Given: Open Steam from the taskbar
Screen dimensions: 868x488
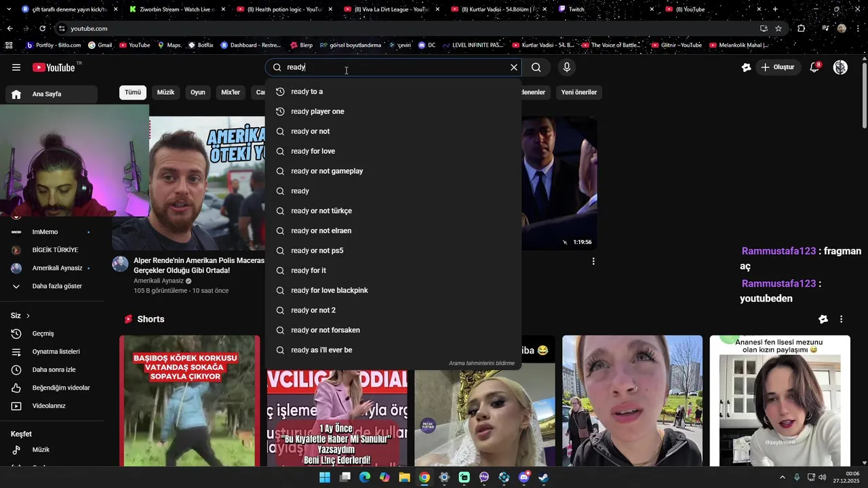Looking at the screenshot, I should coord(543,477).
